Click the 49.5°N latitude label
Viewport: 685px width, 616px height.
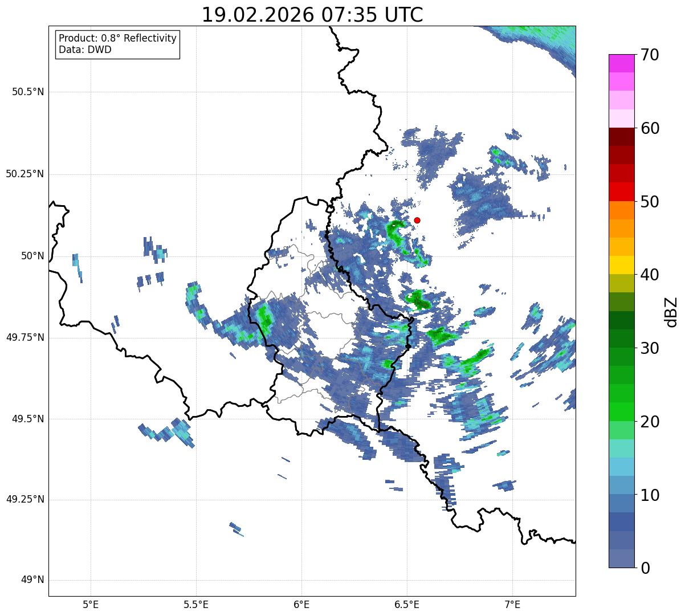(27, 419)
